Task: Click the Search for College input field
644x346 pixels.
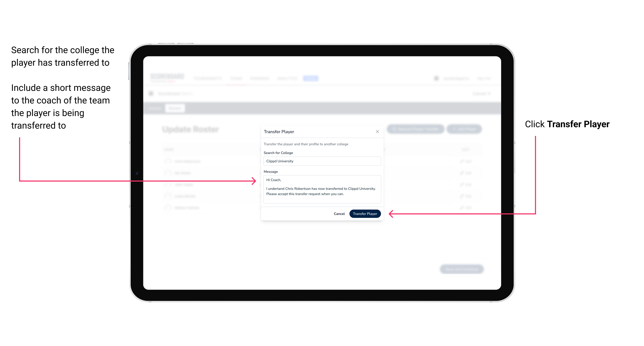Action: pos(321,161)
